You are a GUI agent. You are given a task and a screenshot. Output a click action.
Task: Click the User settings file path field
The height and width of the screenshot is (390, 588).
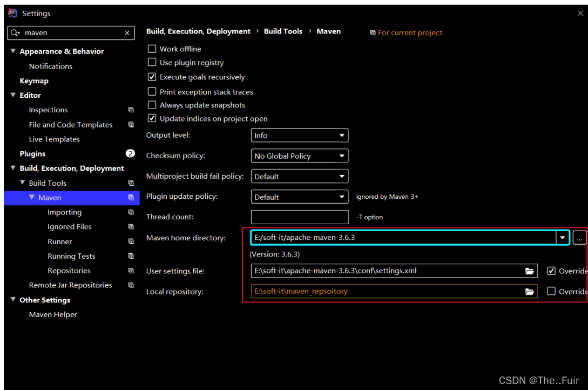click(x=394, y=271)
